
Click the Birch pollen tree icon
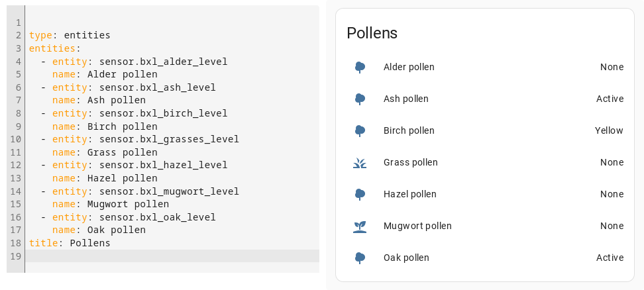point(360,131)
